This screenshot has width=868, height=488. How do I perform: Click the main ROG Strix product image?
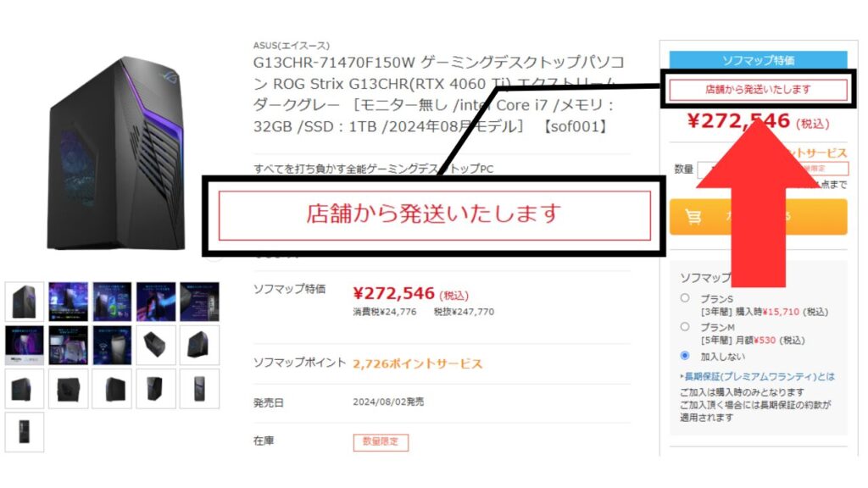(117, 154)
